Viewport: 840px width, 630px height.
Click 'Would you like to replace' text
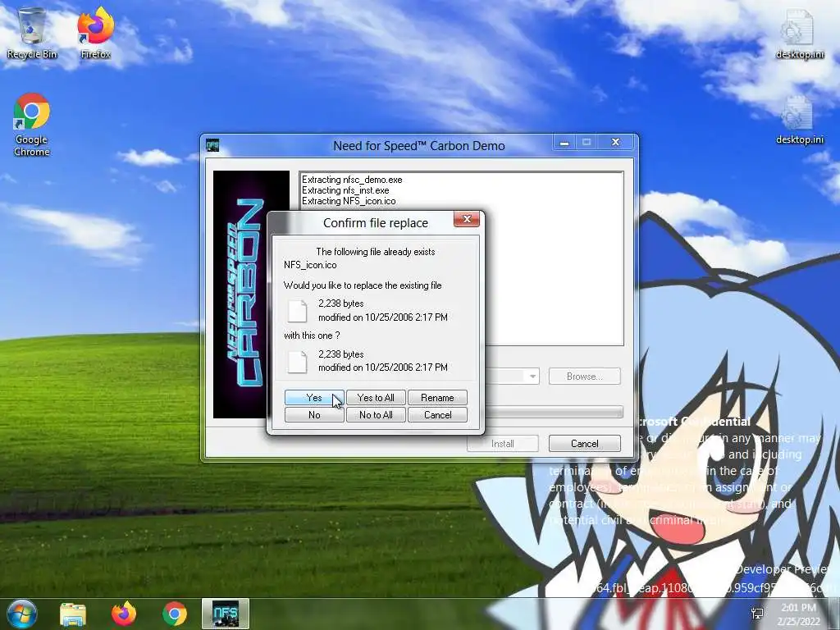(363, 285)
